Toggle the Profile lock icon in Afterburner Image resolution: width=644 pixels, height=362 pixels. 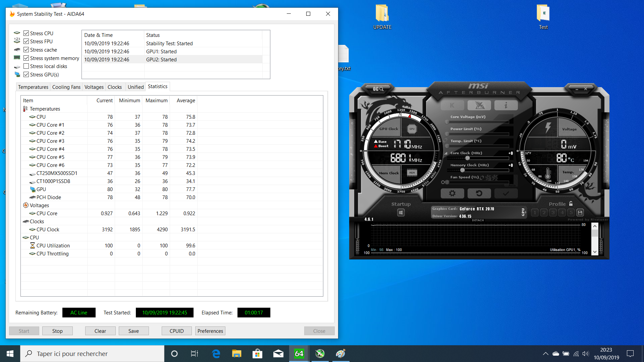pyautogui.click(x=571, y=203)
